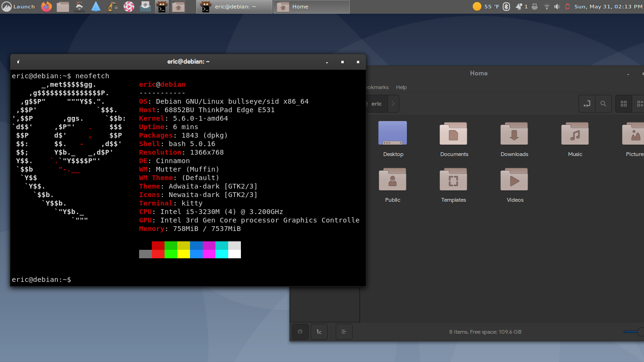Screen dimensions: 644x362
Task: Toggle location entry in file manager toolbar
Action: [587, 104]
